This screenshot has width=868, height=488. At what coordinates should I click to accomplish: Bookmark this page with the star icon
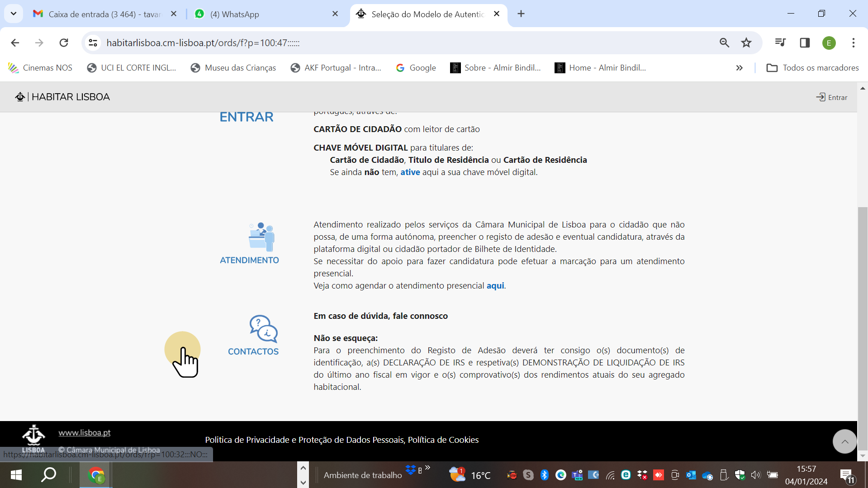(746, 43)
